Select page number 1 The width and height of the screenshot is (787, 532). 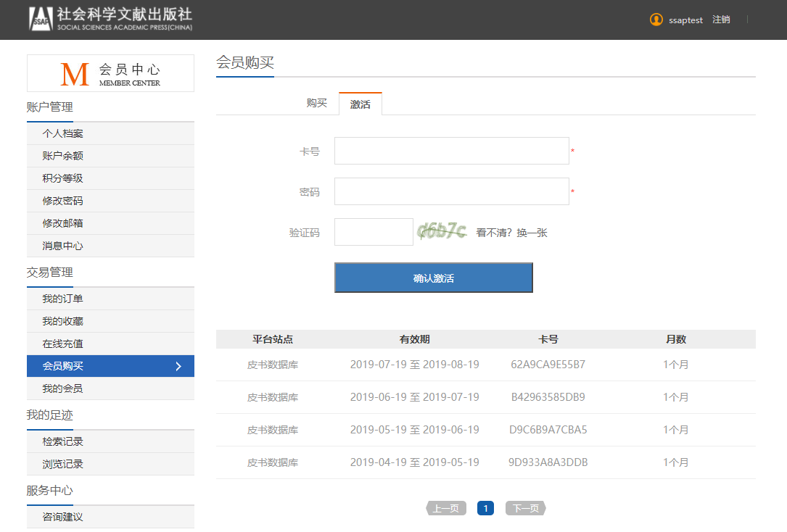[x=485, y=508]
